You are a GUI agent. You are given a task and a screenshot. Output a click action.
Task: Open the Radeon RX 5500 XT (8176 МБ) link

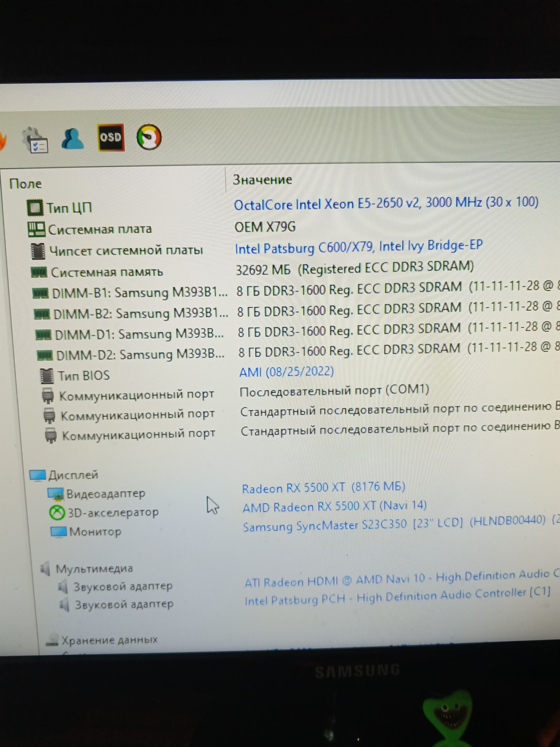(323, 487)
